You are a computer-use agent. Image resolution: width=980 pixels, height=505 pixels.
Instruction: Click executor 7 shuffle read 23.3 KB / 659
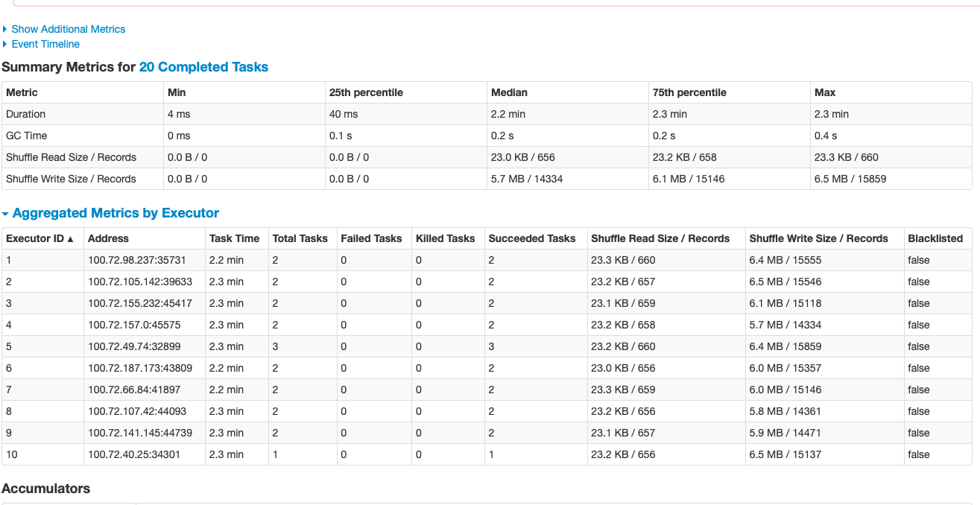point(623,390)
